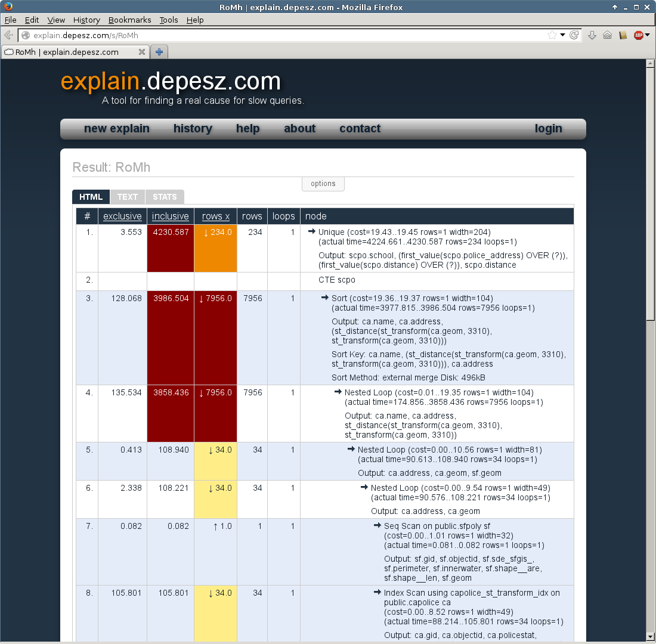The width and height of the screenshot is (656, 644).
Task: Click arrow icon beside row 6 Nested Loop
Action: (364, 487)
